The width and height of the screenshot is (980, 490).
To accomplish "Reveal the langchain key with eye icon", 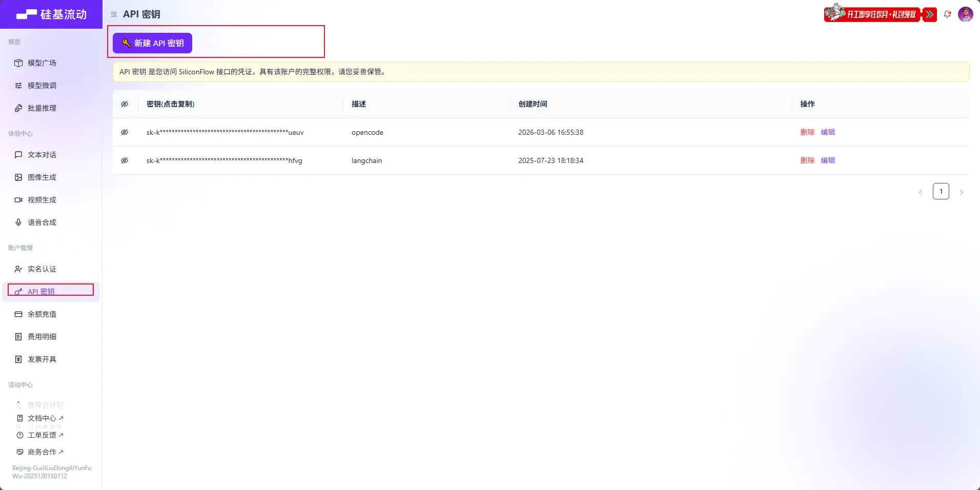I will pos(125,160).
